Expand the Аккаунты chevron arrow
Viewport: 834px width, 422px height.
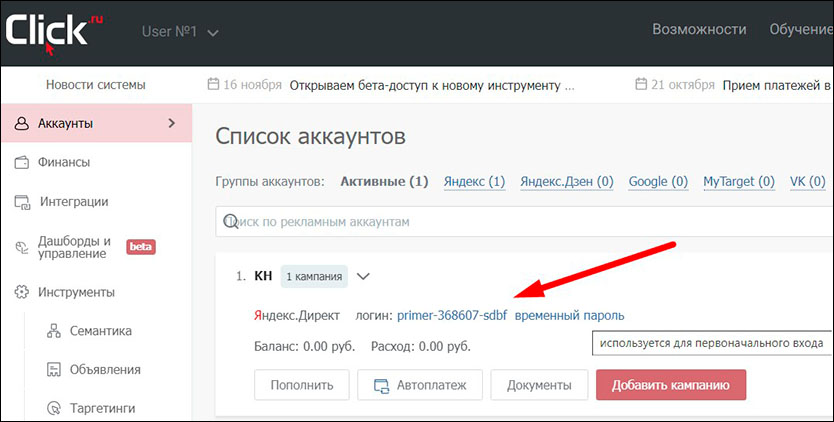[171, 123]
